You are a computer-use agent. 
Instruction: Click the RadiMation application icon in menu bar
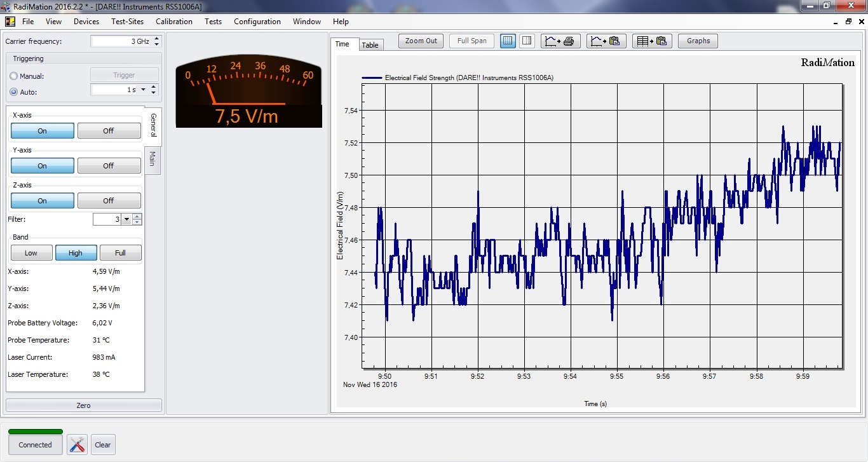9,21
